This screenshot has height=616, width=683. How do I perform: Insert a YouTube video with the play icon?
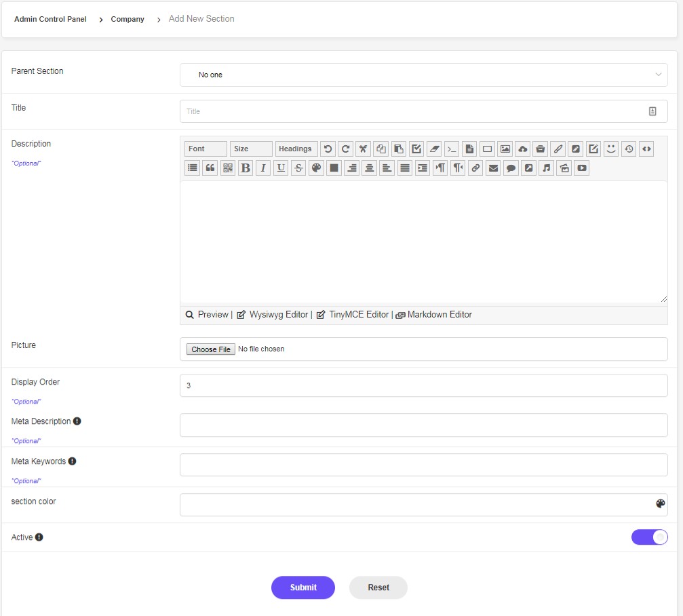point(582,168)
